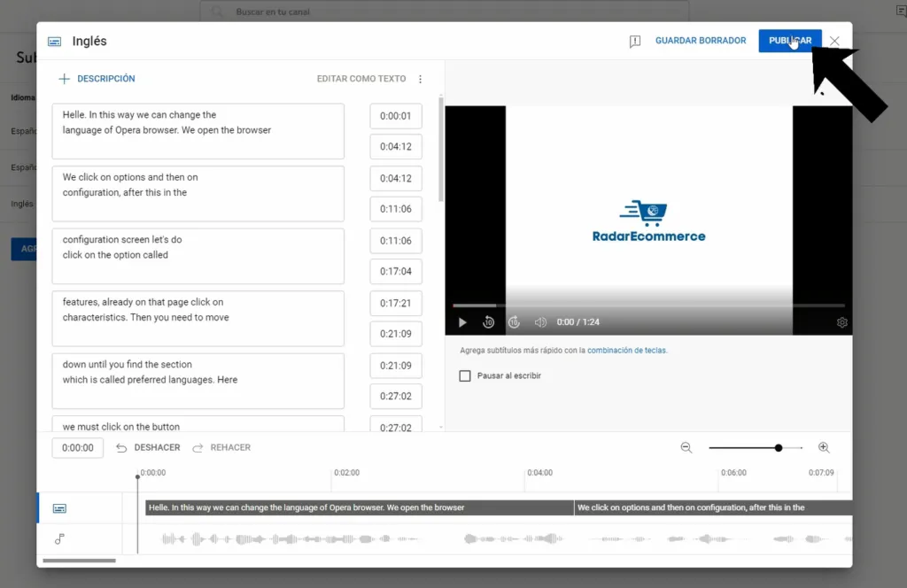Skip the video forward ten seconds
Image resolution: width=907 pixels, height=588 pixels.
coord(514,322)
